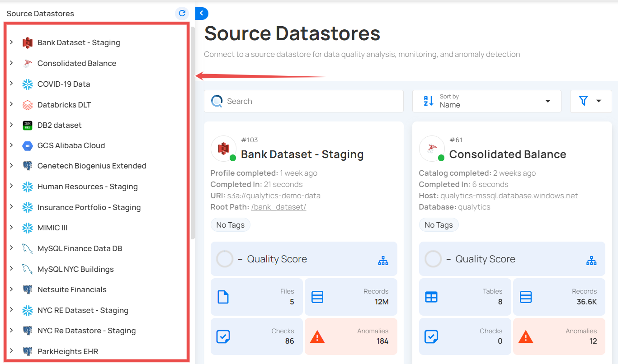Click the NYC Re Datastore PostgreSQL icon
Viewport: 618px width, 364px height.
(x=28, y=331)
